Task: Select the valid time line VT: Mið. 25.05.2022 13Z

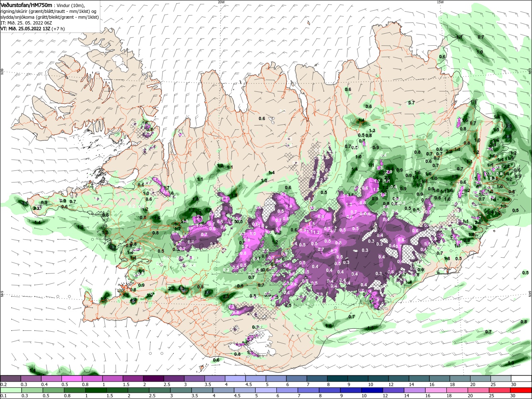Action: [x=25, y=29]
